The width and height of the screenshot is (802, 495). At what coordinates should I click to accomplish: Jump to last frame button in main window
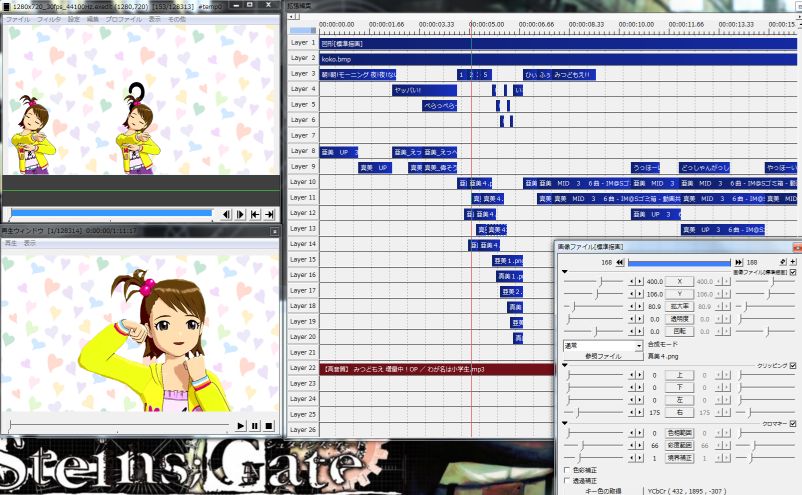pos(270,215)
